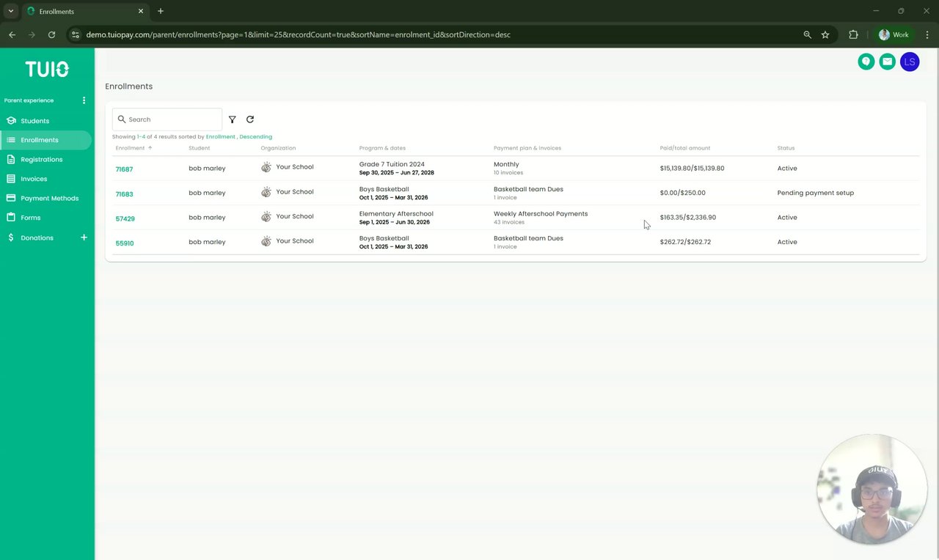Open Parent experience options menu

click(x=84, y=100)
